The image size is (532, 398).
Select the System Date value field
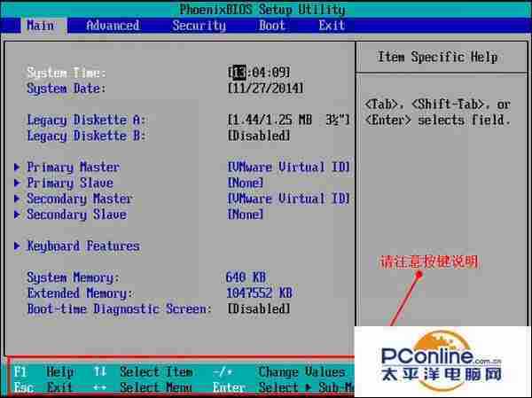point(266,89)
